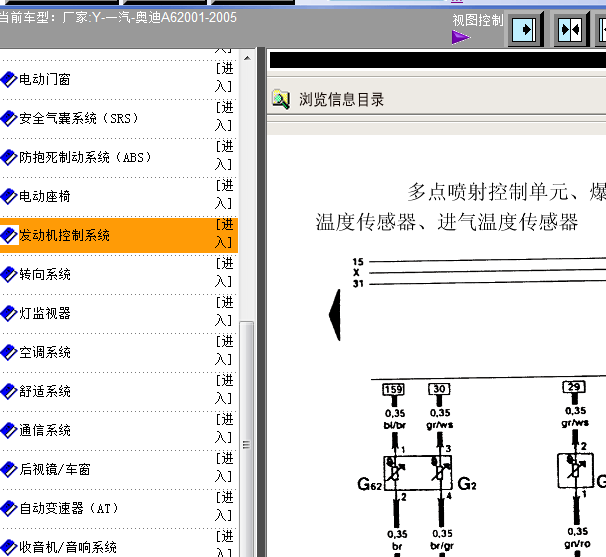The width and height of the screenshot is (606, 557).
Task: Click [进入] link for 防抱死制动系统
Action: [224, 156]
